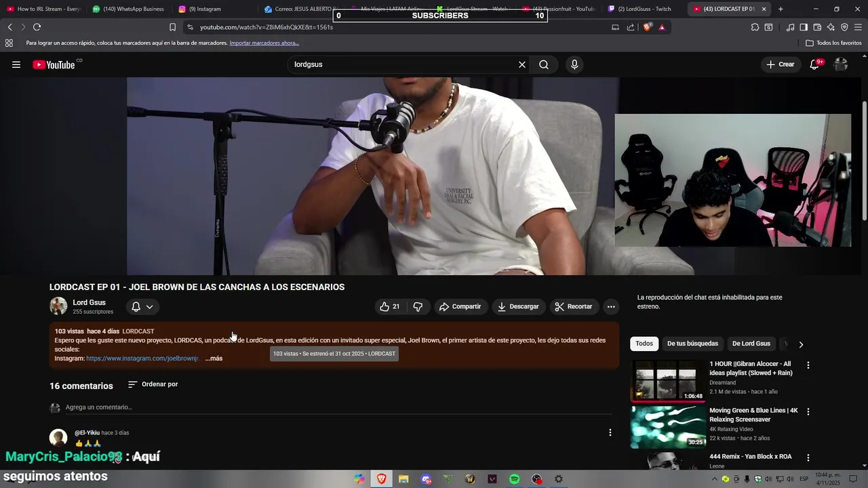Dislike the video with thumbs-down
The height and width of the screenshot is (488, 868).
click(x=418, y=306)
